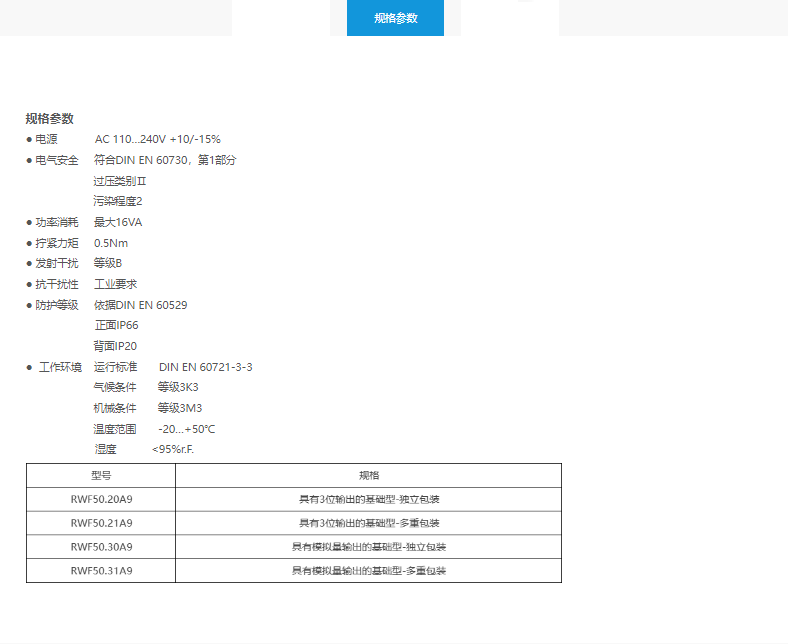
Task: Click the 正面IP66 protection rating line
Action: [116, 325]
